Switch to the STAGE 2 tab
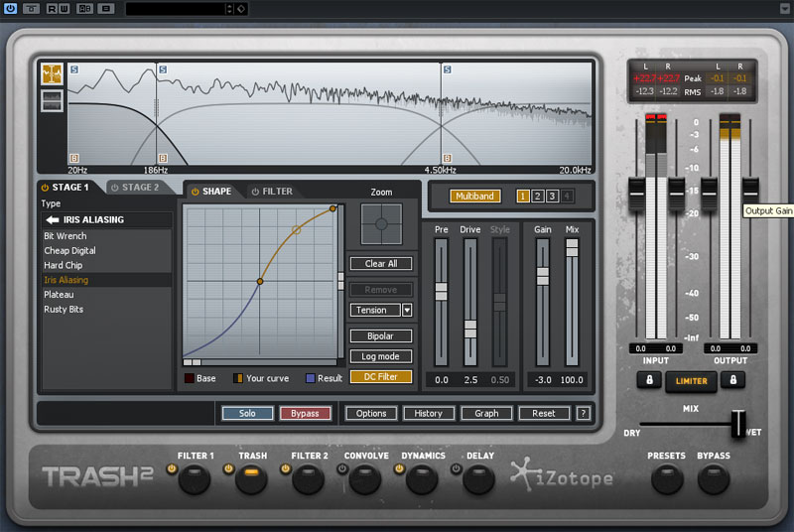794x532 pixels. 140,188
